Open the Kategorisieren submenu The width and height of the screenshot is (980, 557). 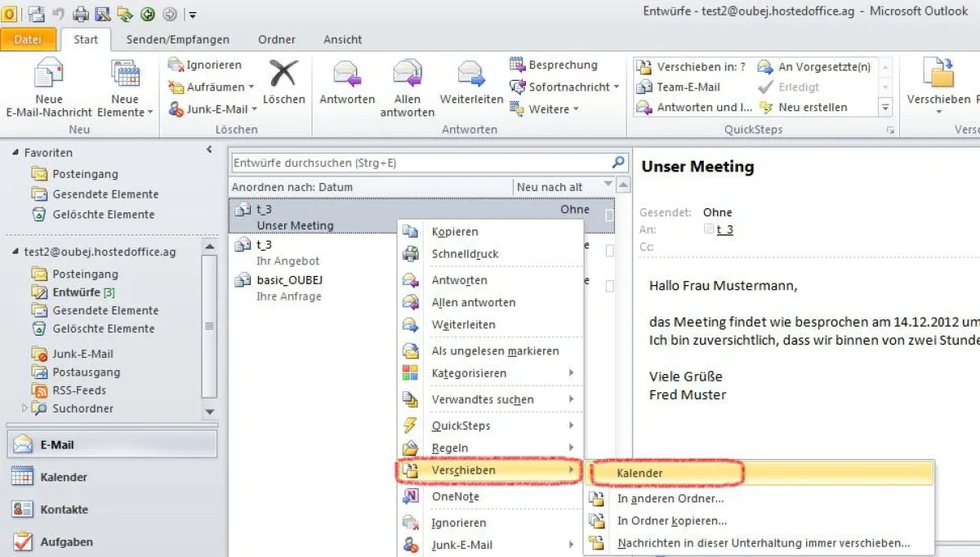pos(490,373)
